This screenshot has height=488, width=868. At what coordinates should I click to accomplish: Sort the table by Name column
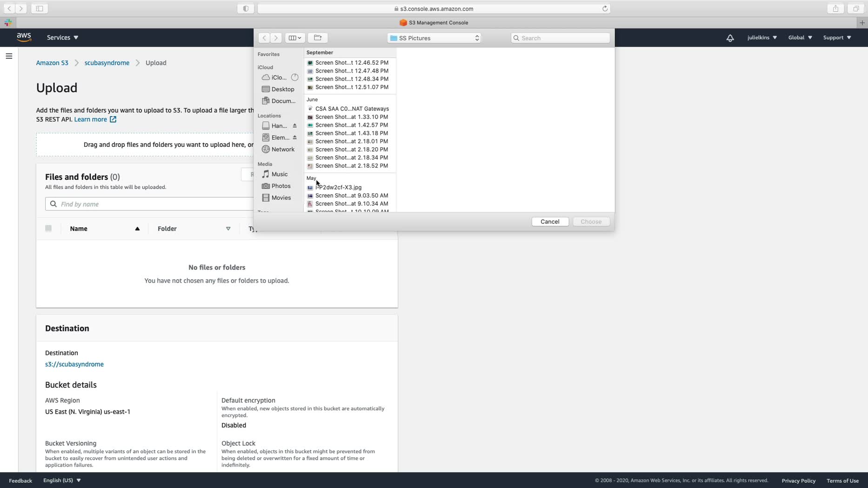pyautogui.click(x=105, y=229)
